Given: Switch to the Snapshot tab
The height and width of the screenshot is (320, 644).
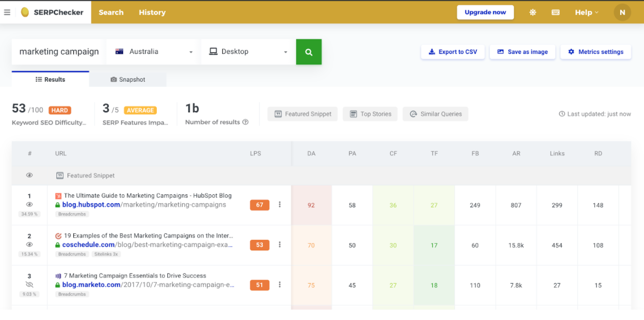Looking at the screenshot, I should point(128,79).
